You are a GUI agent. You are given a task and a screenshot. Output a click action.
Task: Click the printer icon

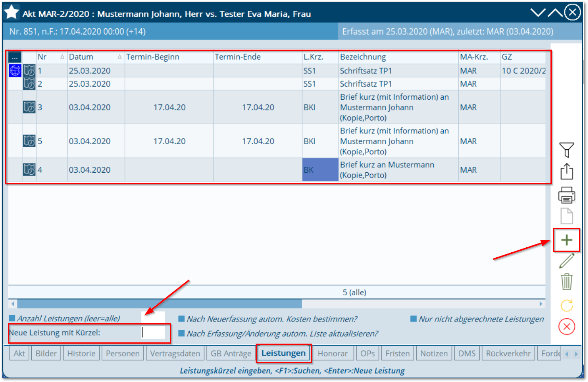click(566, 194)
